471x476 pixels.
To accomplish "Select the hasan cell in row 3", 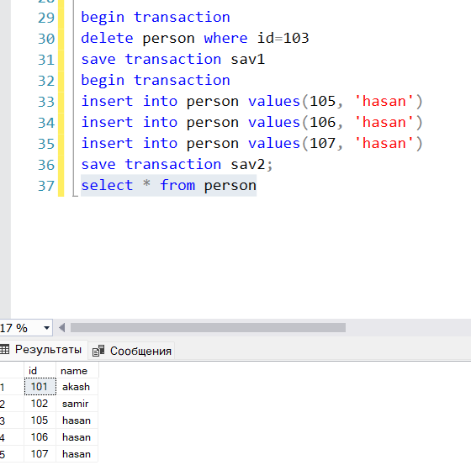I will coord(77,420).
